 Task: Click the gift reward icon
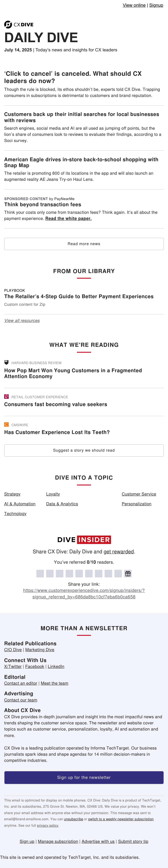(128, 573)
